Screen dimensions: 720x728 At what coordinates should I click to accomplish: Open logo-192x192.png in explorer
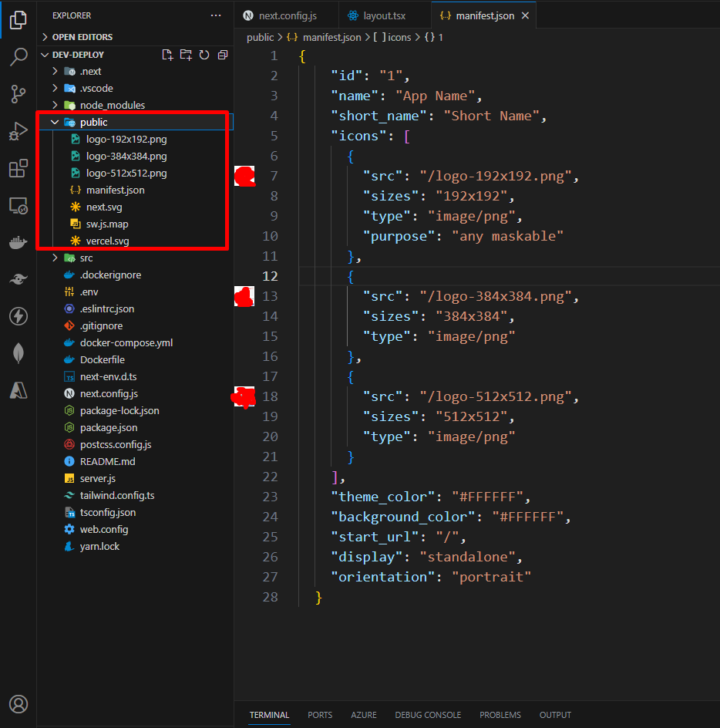pos(135,140)
